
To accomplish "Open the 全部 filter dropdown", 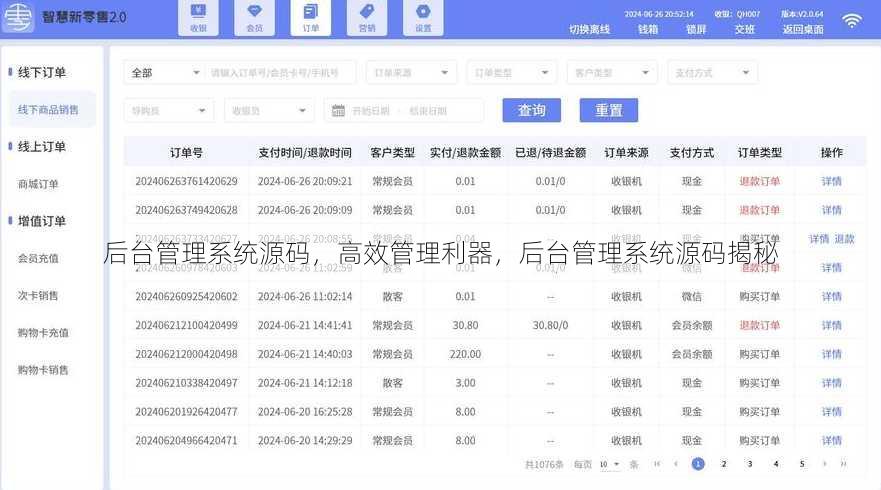I will (x=164, y=72).
